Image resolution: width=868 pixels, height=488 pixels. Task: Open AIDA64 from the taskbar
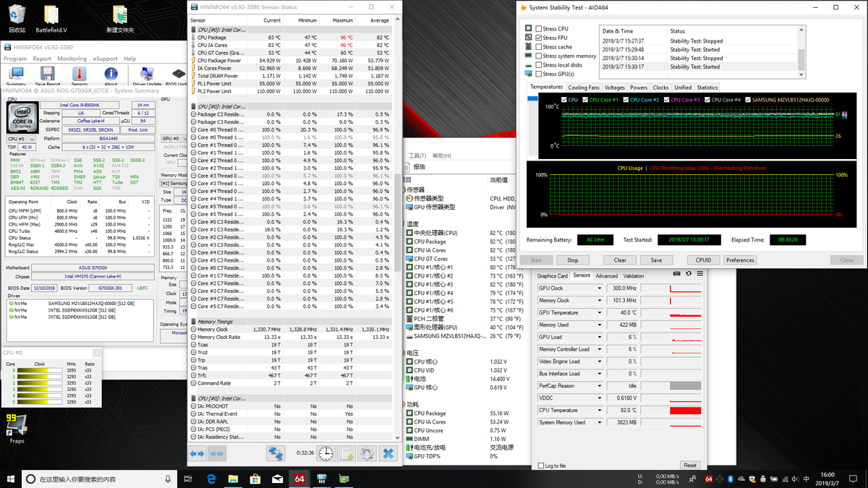[299, 479]
